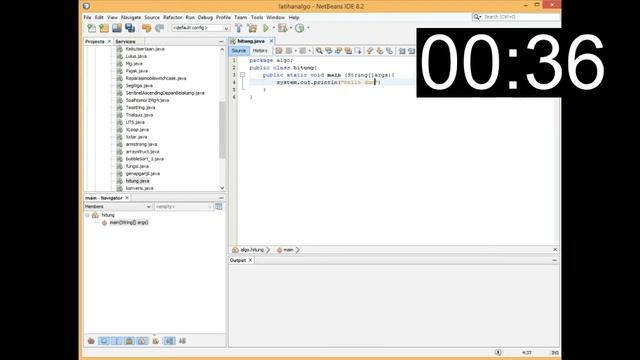Click the Last Edit editor toolbar icon
This screenshot has width=640, height=360.
tap(279, 51)
